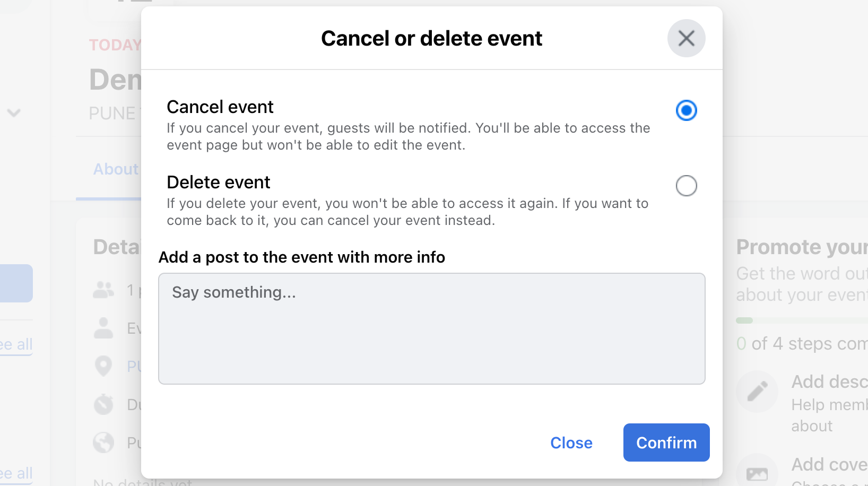
Task: Open the lower See all link
Action: (16, 473)
